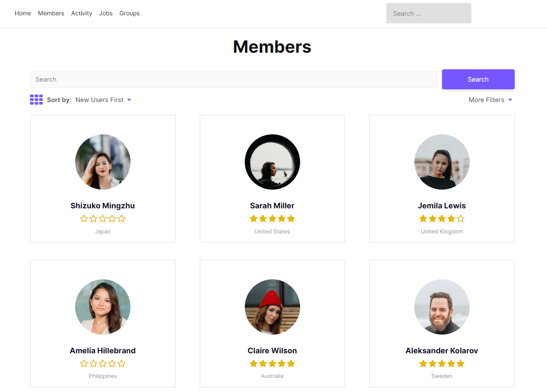Open Sarah Miller's profile name link
This screenshot has width=547, height=392.
click(272, 206)
